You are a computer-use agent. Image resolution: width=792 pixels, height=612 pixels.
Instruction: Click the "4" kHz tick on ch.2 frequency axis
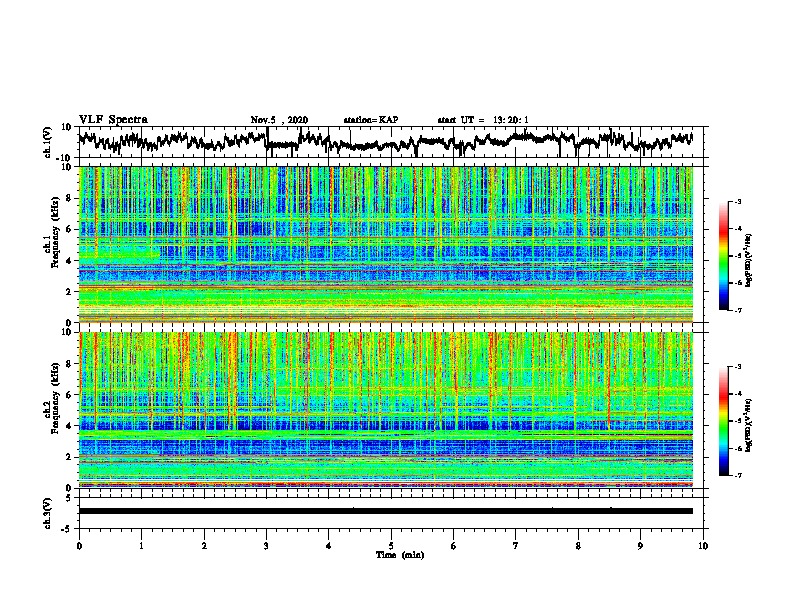pos(70,426)
